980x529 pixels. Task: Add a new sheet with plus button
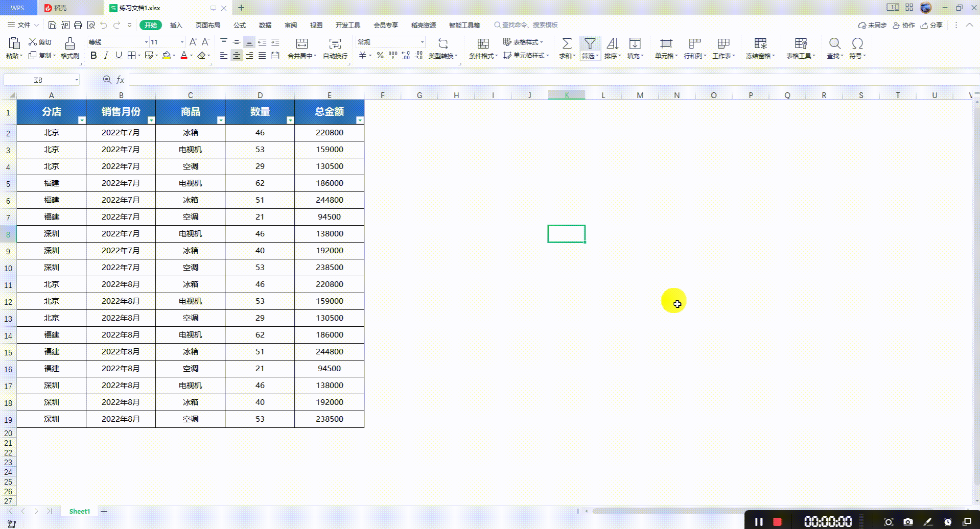pyautogui.click(x=104, y=511)
